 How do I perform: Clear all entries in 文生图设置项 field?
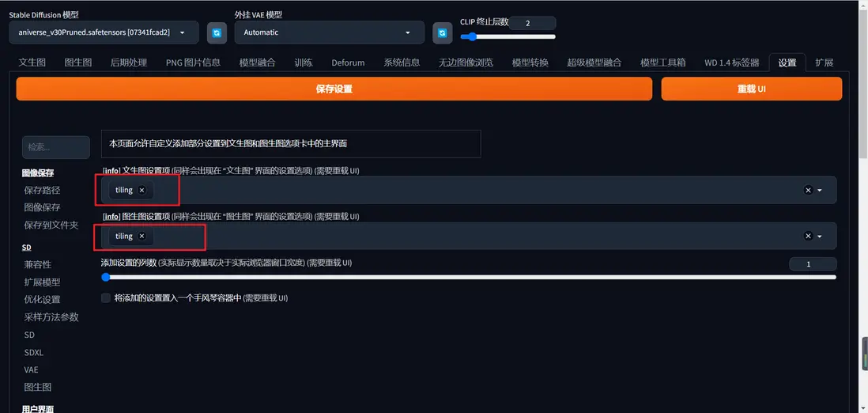808,190
